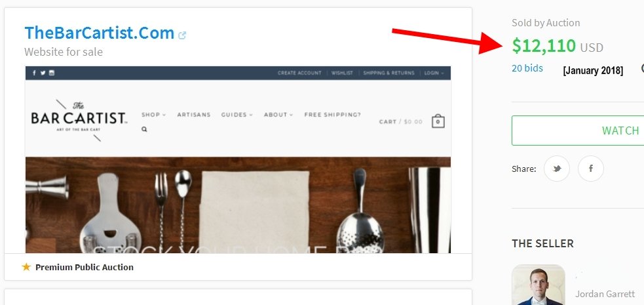The height and width of the screenshot is (305, 644).
Task: Click the gold star Premium auction icon
Action: click(26, 267)
